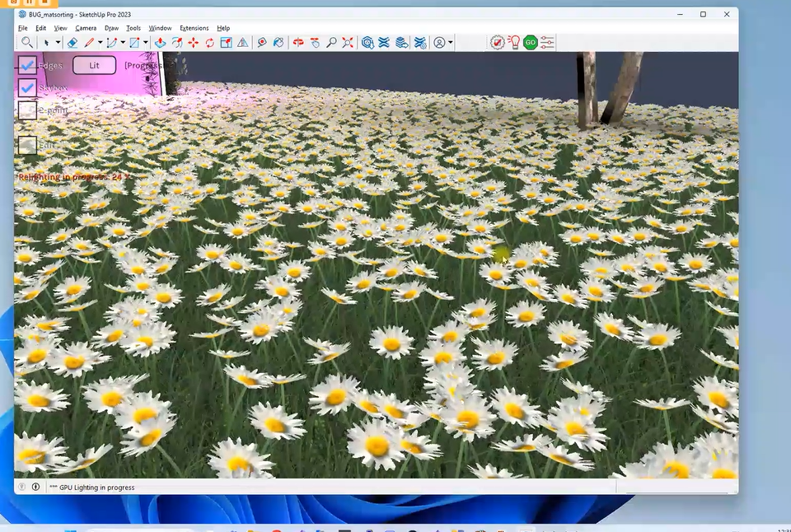Activate the Push/Pull tool
Screen dimensions: 791x532
[160, 42]
